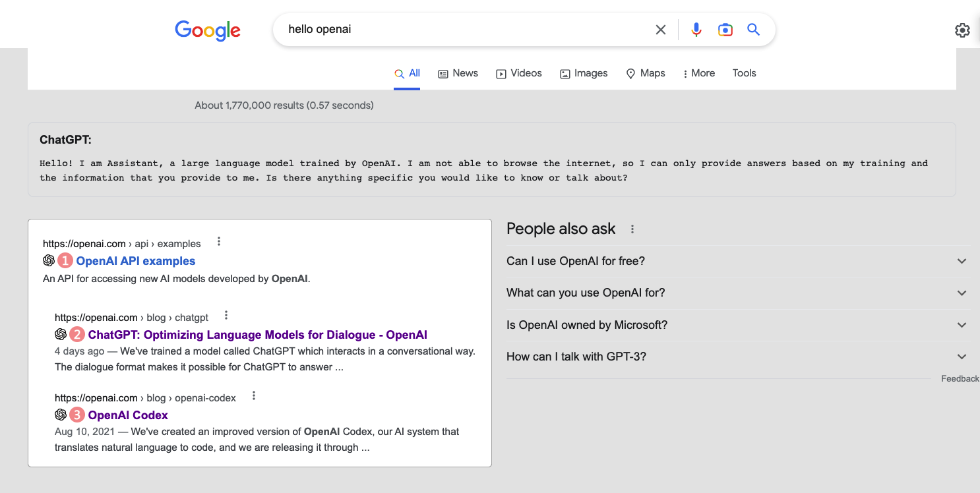The height and width of the screenshot is (493, 980).
Task: Click the 'ChatGPT:' heading in answer box
Action: [65, 140]
